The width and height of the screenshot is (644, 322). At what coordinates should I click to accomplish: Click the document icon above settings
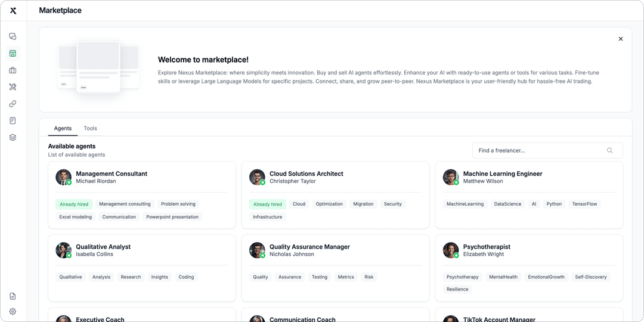13,296
